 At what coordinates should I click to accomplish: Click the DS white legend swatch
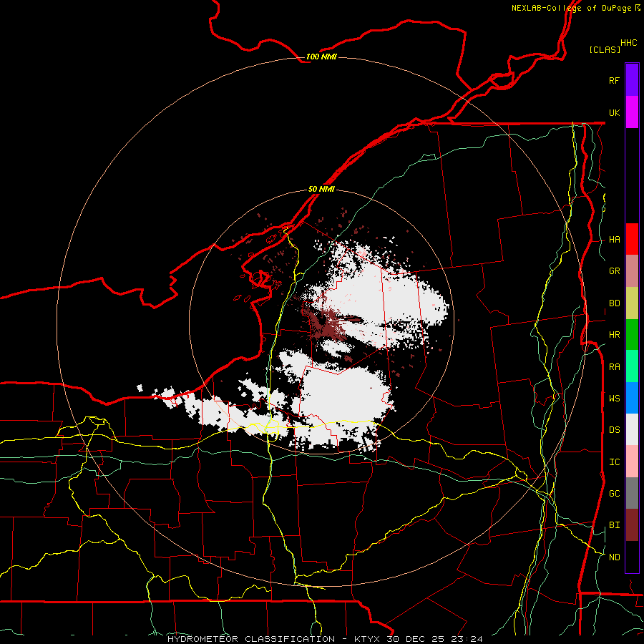pos(632,429)
